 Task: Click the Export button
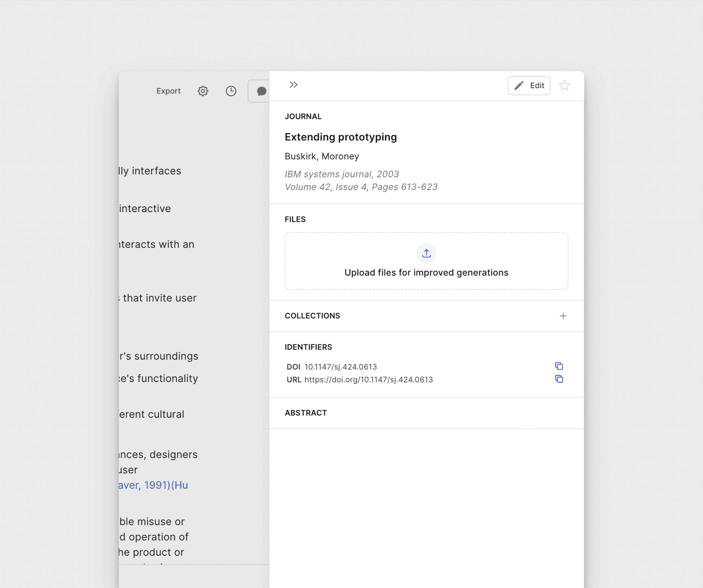pos(168,91)
